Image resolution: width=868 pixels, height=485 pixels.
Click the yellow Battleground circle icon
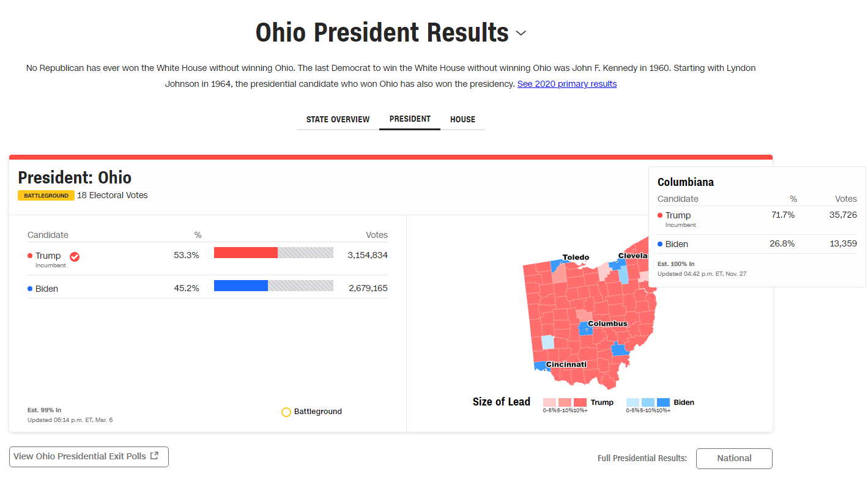[x=286, y=412]
